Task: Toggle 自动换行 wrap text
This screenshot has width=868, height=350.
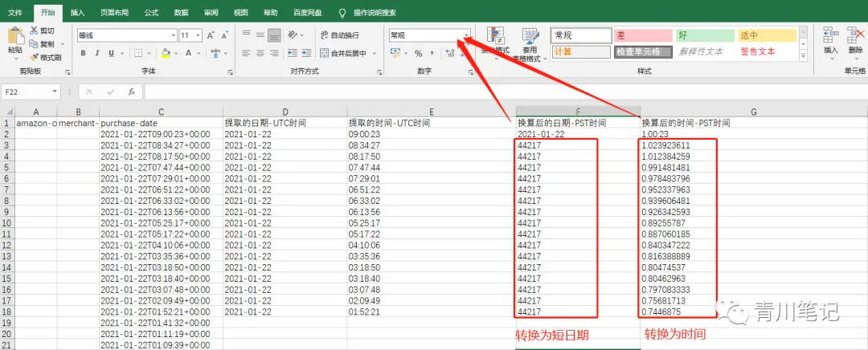Action: point(340,35)
